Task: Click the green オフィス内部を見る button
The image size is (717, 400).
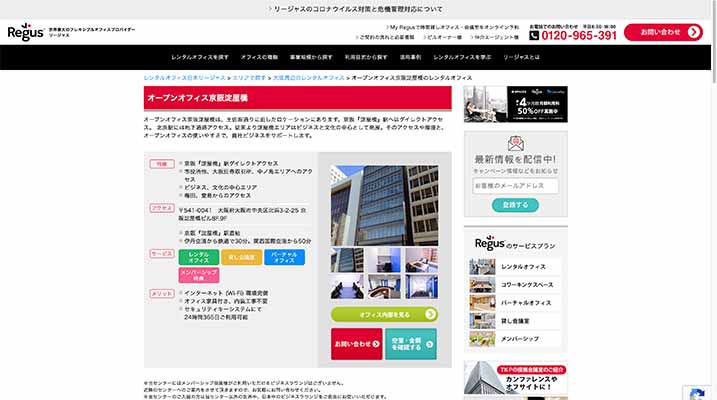Action: pyautogui.click(x=384, y=315)
